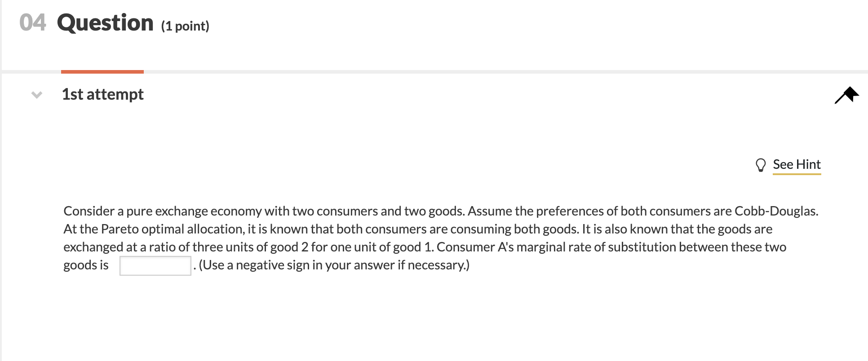Focus the marginal rate answer field
868x361 pixels.
click(155, 265)
